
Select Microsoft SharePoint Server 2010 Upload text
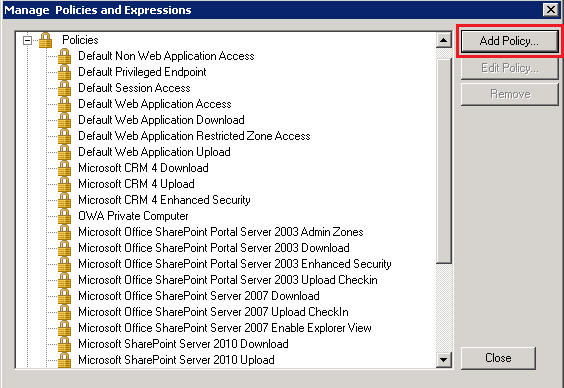click(176, 360)
